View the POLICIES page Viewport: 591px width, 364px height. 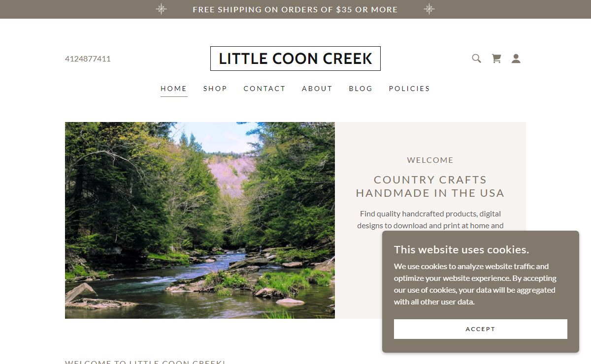point(409,89)
